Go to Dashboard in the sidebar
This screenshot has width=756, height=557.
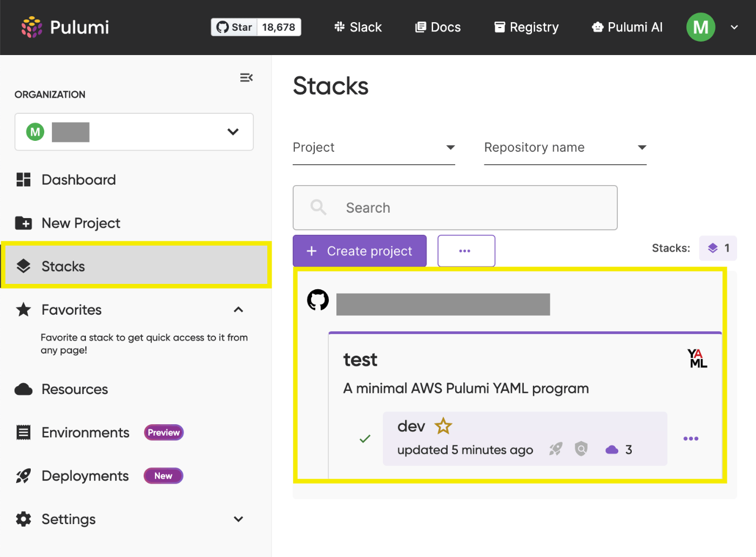(x=78, y=180)
